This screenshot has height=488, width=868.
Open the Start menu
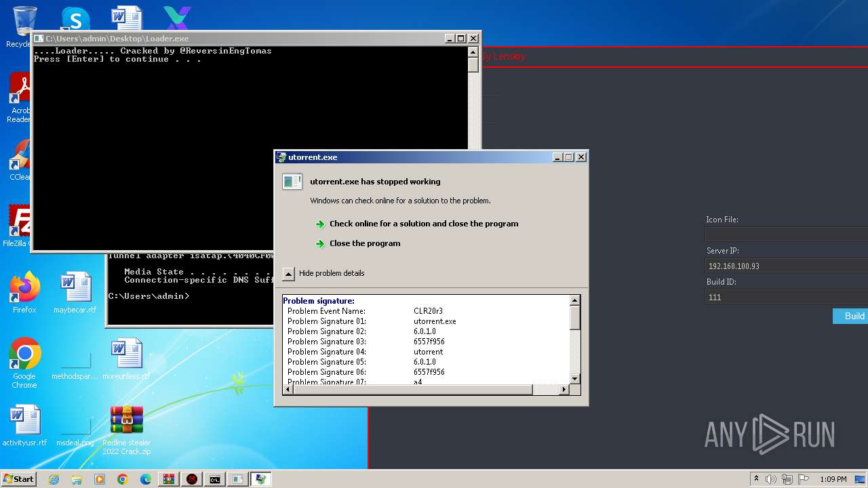tap(19, 479)
